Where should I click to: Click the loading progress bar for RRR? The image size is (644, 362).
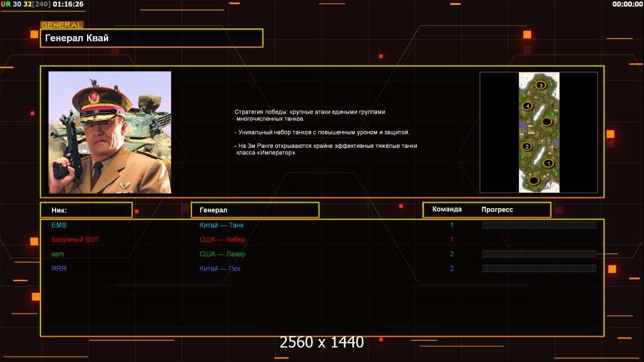pos(539,268)
